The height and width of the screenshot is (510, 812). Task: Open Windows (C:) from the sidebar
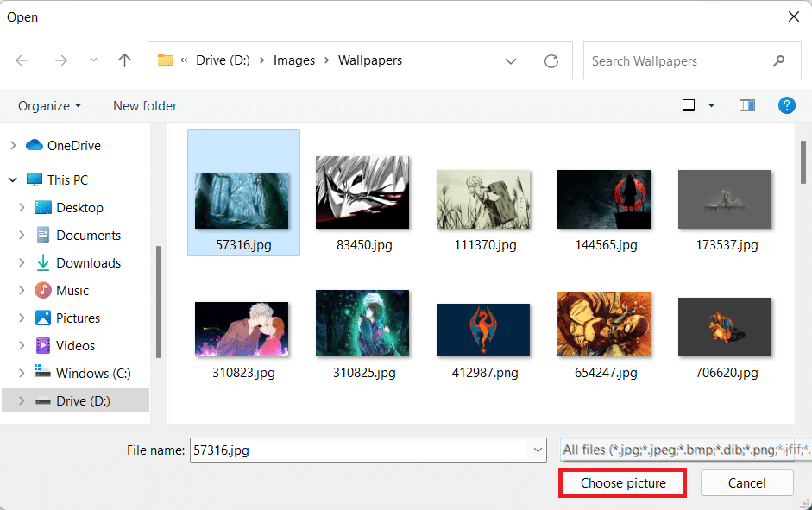coord(83,374)
